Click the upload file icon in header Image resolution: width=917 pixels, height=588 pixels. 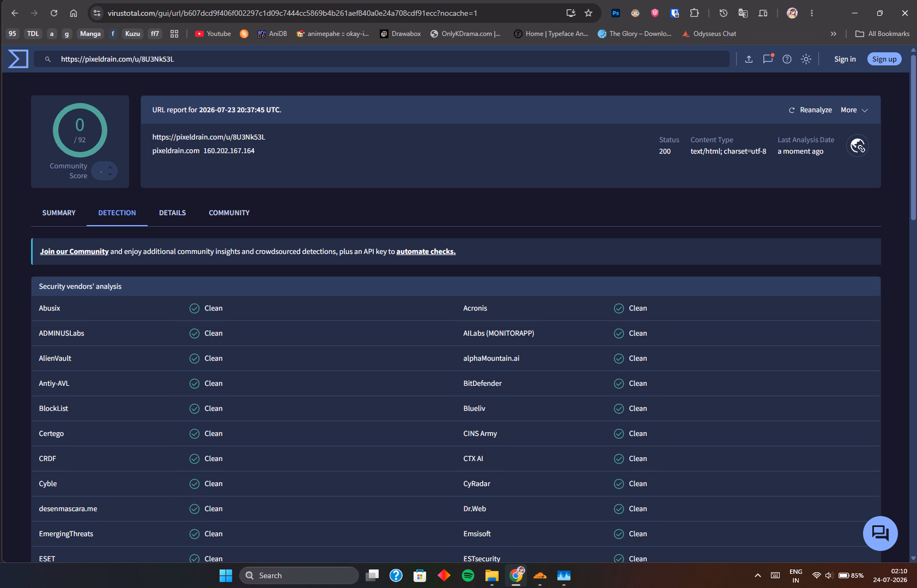(749, 59)
